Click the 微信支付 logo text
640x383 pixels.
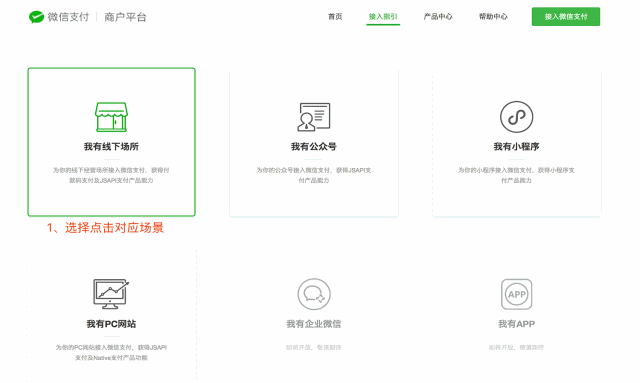point(68,17)
